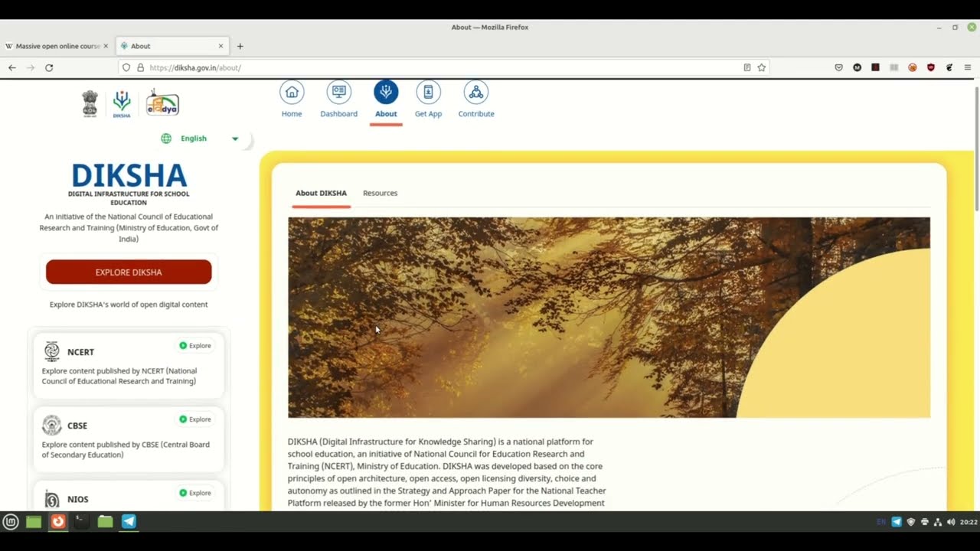Click the Firefox reload page icon
The image size is (980, 551).
[49, 68]
